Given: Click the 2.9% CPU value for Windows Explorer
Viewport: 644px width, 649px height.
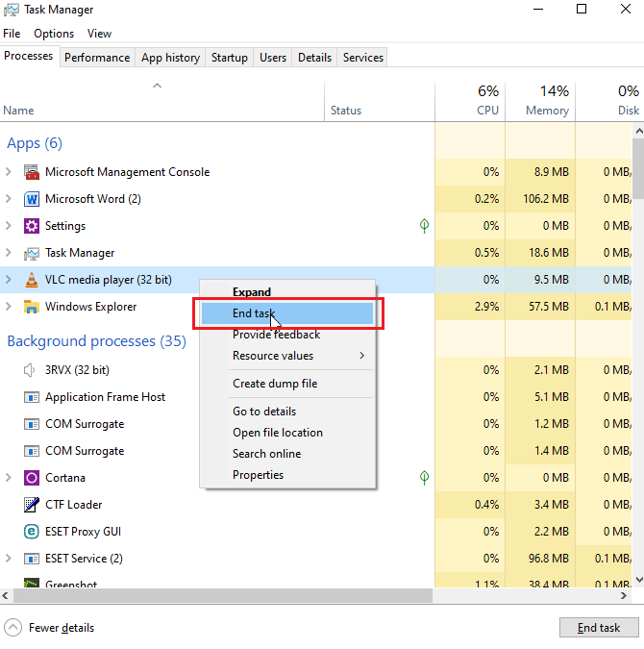Looking at the screenshot, I should coord(486,307).
